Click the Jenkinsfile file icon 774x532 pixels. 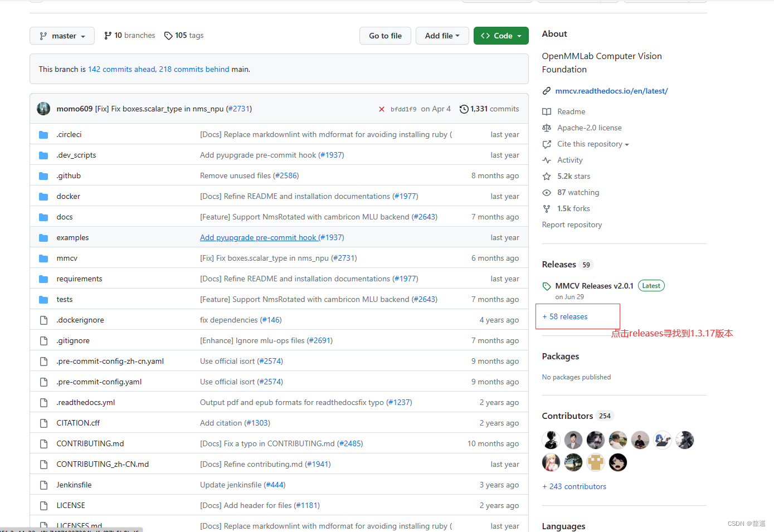[43, 485]
